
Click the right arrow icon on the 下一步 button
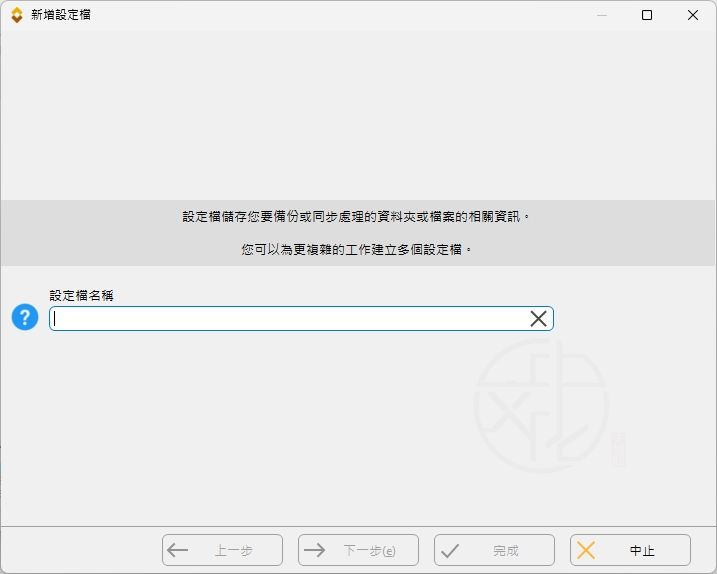click(314, 550)
